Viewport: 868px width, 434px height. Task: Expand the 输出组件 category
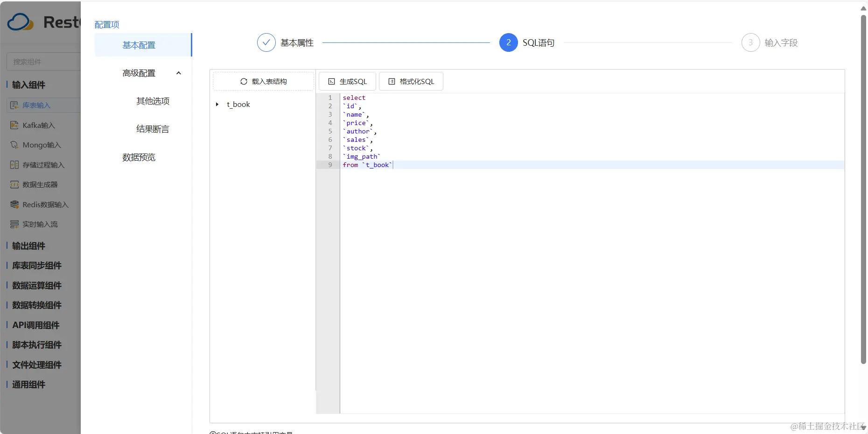(x=28, y=245)
